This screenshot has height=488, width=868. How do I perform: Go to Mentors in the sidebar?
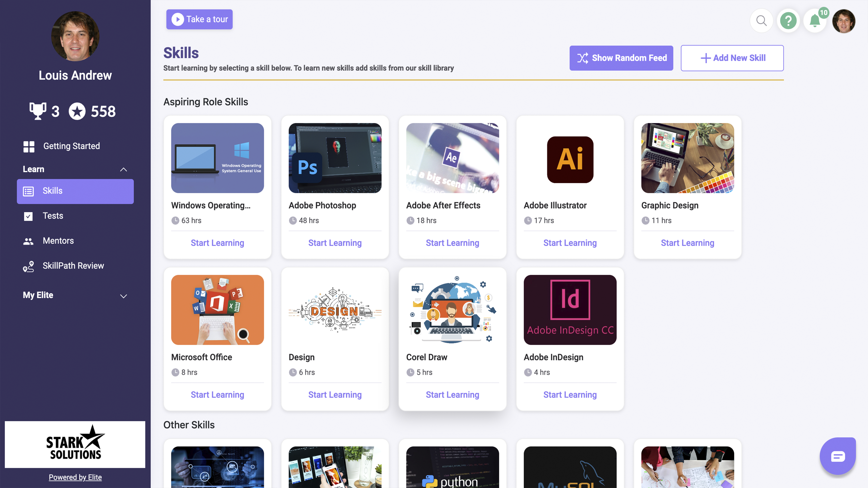58,241
